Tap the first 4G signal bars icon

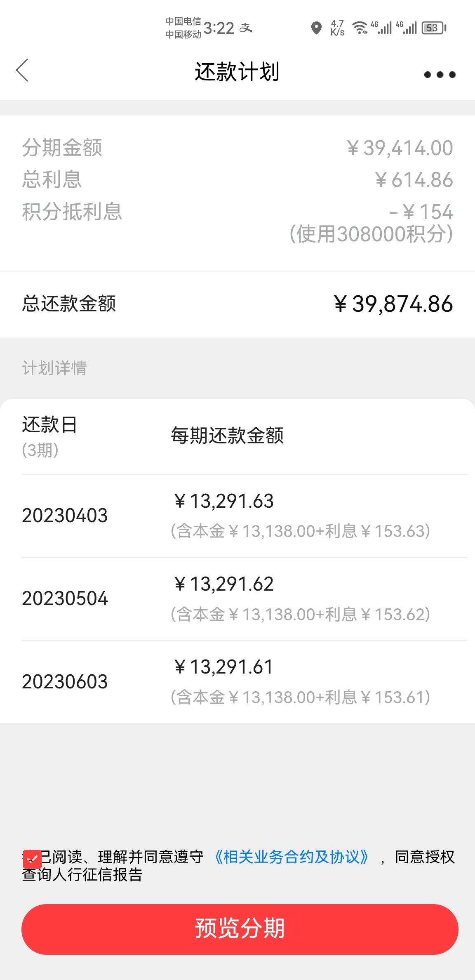coord(381,28)
